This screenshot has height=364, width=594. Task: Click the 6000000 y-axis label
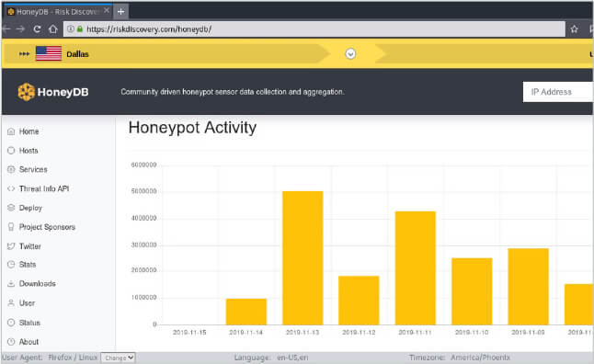pyautogui.click(x=143, y=165)
